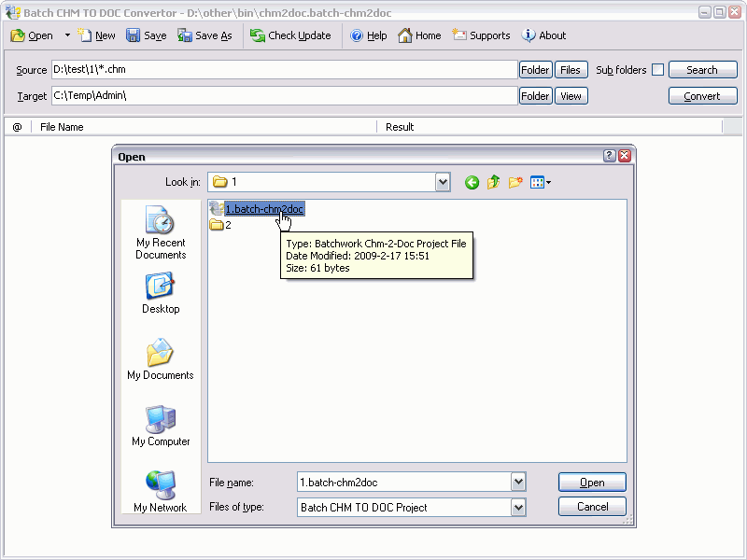Click the Supports toolbar item

coord(481,35)
